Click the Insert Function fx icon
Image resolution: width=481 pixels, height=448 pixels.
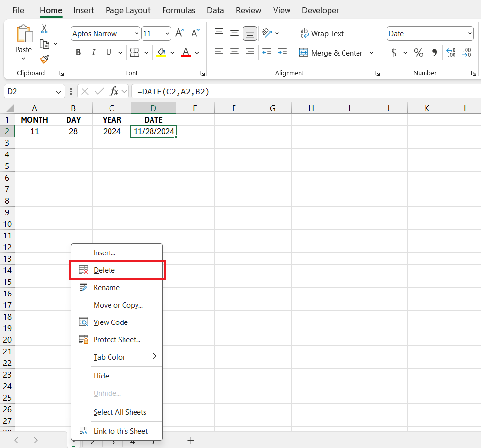(114, 91)
